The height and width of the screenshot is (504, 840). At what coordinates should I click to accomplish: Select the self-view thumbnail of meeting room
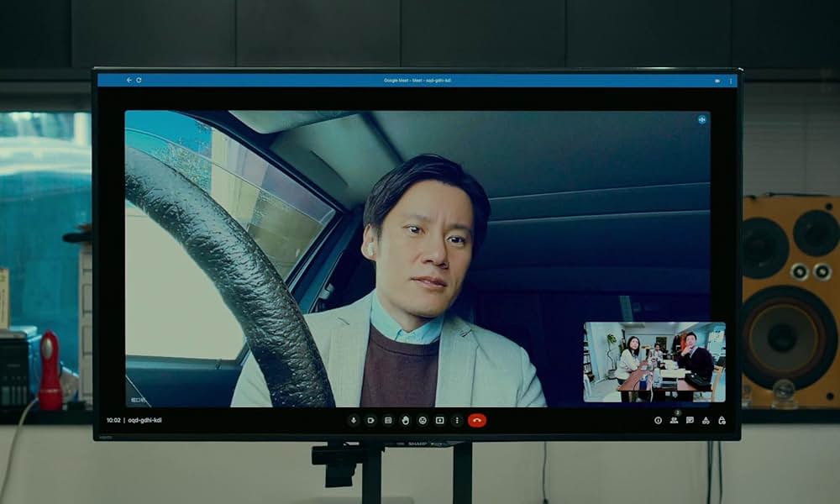coord(654,362)
